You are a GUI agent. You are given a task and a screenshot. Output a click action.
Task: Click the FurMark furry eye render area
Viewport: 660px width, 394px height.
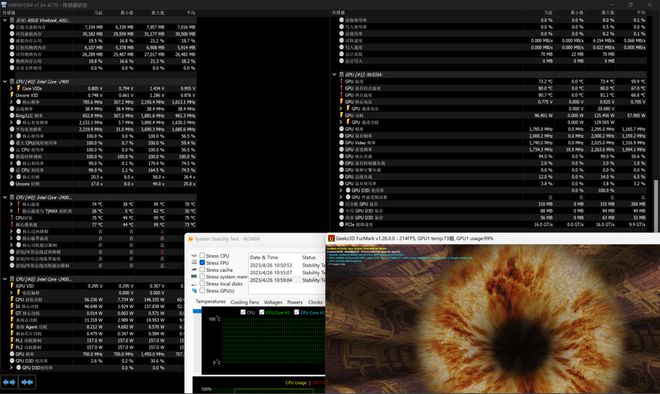493,319
